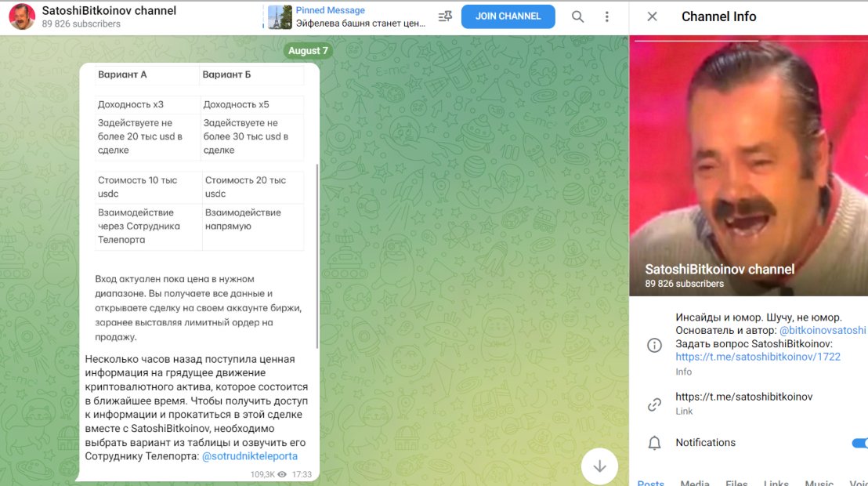The height and width of the screenshot is (486, 868).
Task: Click the Channel Info panel title
Action: 718,16
